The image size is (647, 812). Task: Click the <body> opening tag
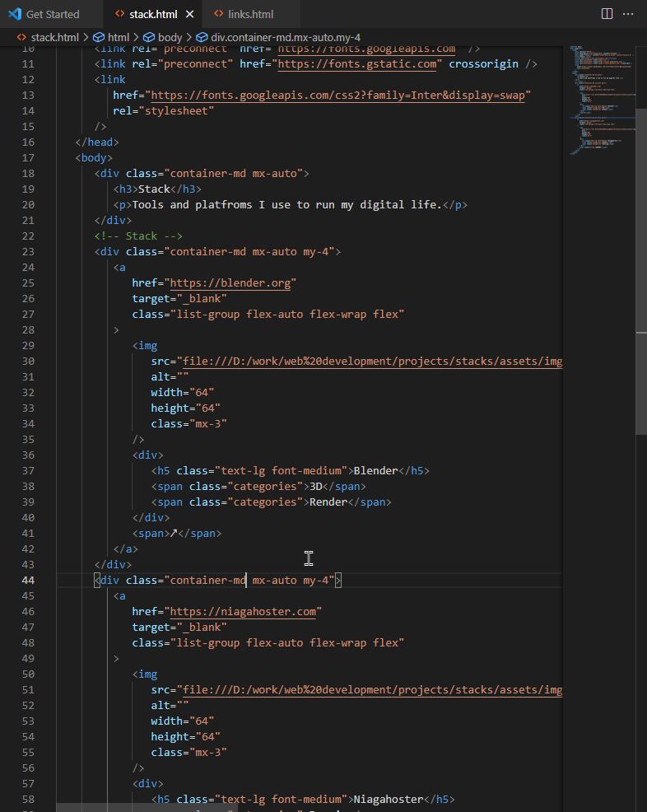pyautogui.click(x=94, y=158)
